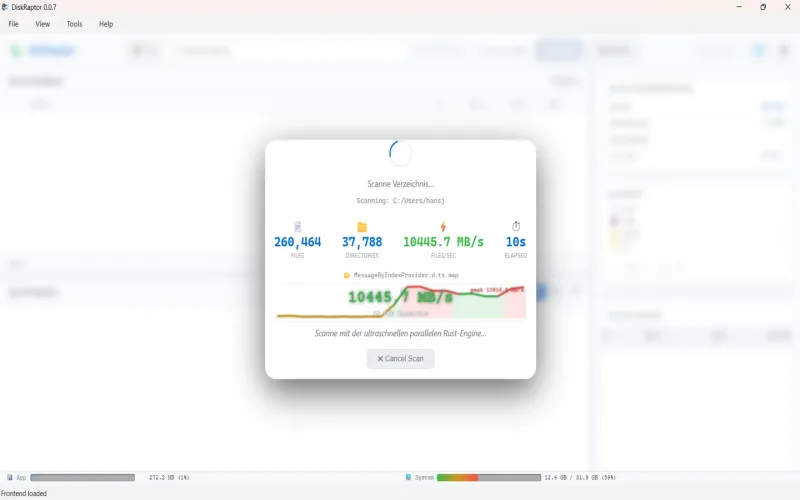800x500 pixels.
Task: Cancel the running scan
Action: tap(401, 359)
